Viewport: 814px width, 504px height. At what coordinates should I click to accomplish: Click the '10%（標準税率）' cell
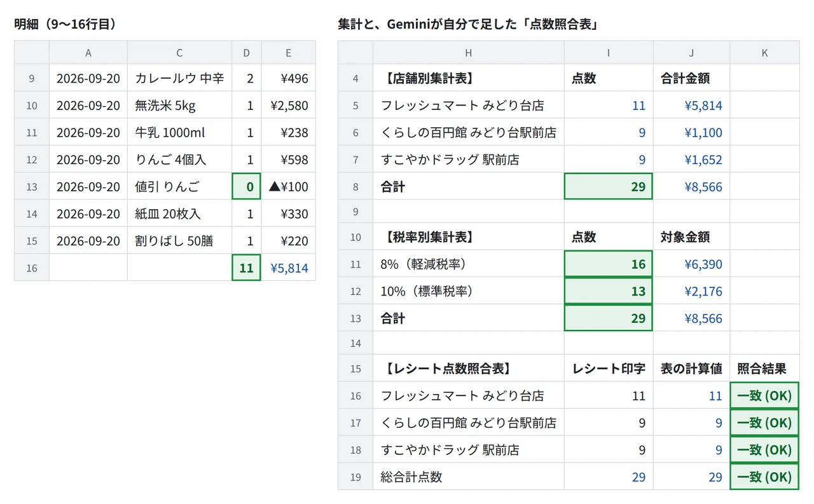click(468, 291)
